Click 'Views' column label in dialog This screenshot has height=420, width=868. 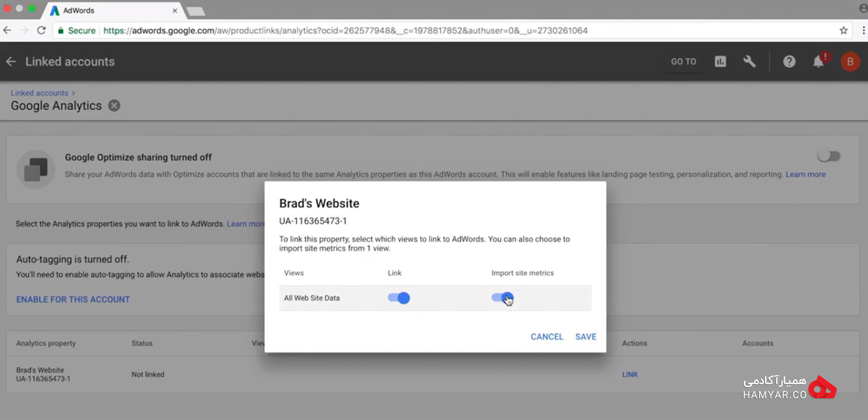click(294, 273)
